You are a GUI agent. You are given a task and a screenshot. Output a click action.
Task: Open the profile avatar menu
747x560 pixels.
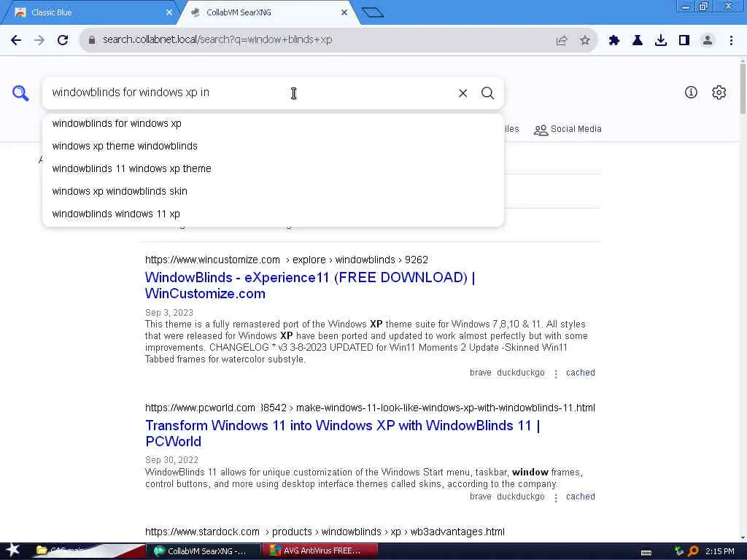[708, 41]
